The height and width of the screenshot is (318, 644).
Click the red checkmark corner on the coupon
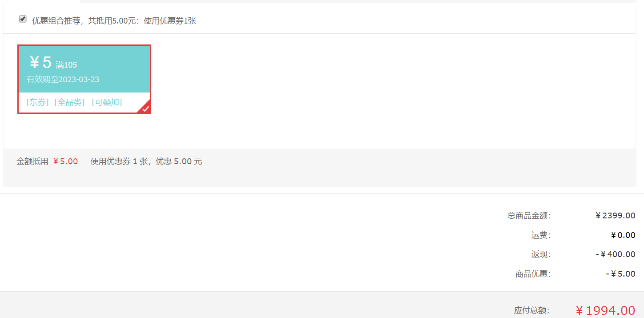coord(145,108)
